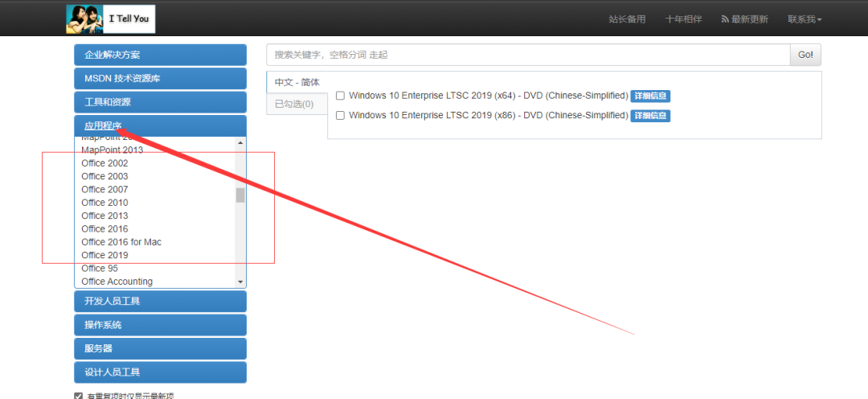Select Office 2016 for Mac entry

tap(121, 242)
